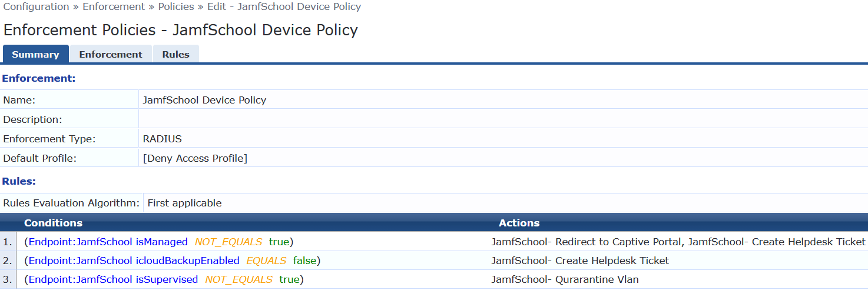Click the Default Profile label
Image resolution: width=868 pixels, height=297 pixels.
point(39,158)
